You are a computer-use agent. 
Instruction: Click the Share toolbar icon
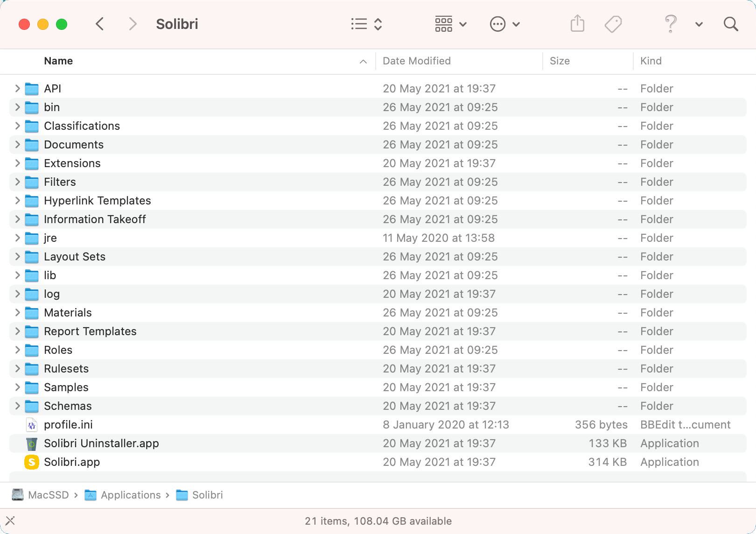(x=577, y=23)
